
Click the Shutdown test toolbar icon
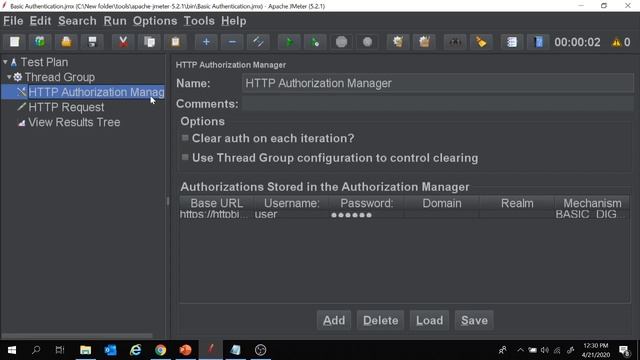[x=367, y=42]
